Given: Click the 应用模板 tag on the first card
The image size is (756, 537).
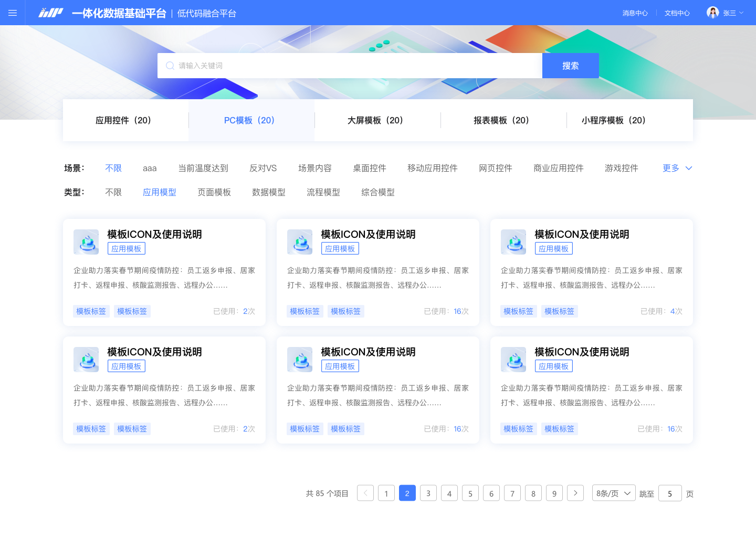Looking at the screenshot, I should coord(126,248).
